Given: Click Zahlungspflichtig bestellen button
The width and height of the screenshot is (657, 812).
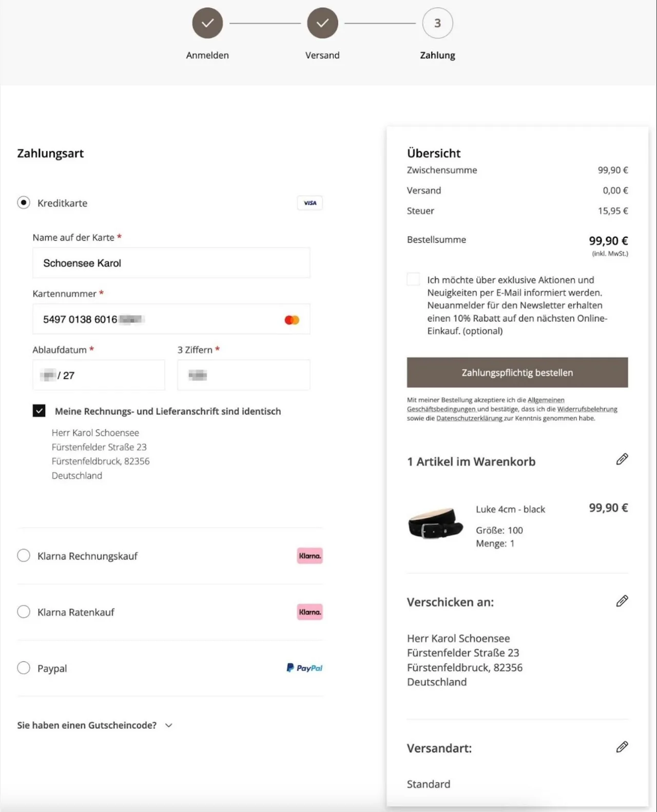Looking at the screenshot, I should 517,373.
